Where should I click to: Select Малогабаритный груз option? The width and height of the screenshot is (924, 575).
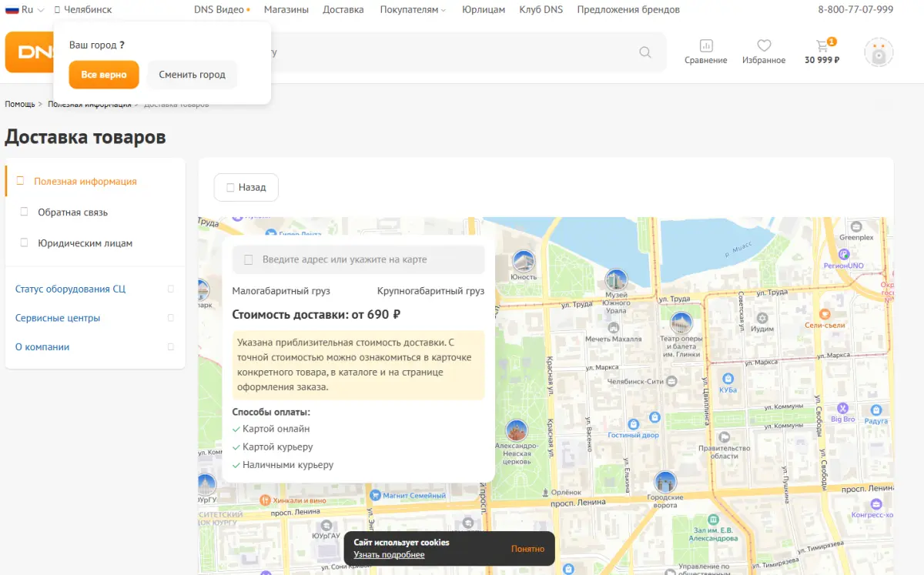click(281, 291)
